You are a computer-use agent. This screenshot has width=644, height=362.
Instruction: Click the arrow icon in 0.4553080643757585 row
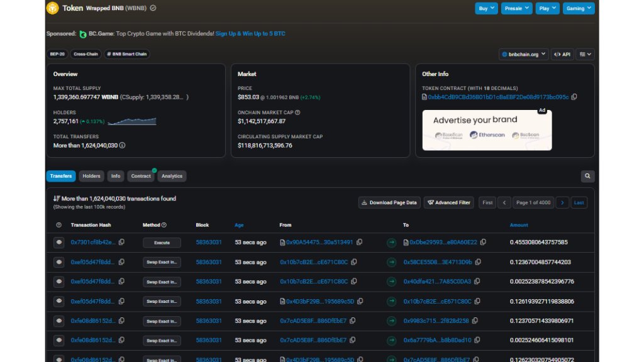tap(391, 243)
